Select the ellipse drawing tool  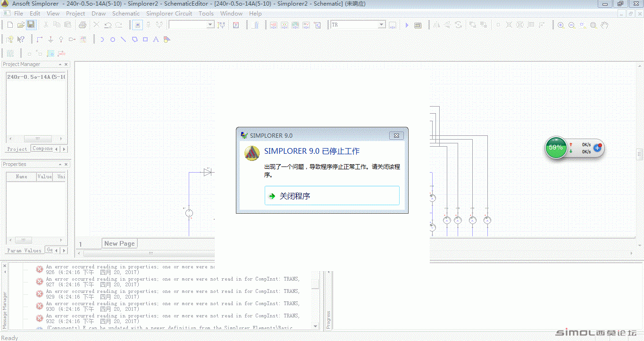pyautogui.click(x=113, y=39)
